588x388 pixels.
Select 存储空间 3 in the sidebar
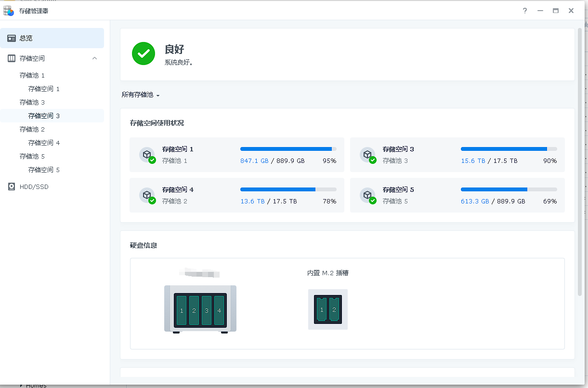pyautogui.click(x=43, y=116)
